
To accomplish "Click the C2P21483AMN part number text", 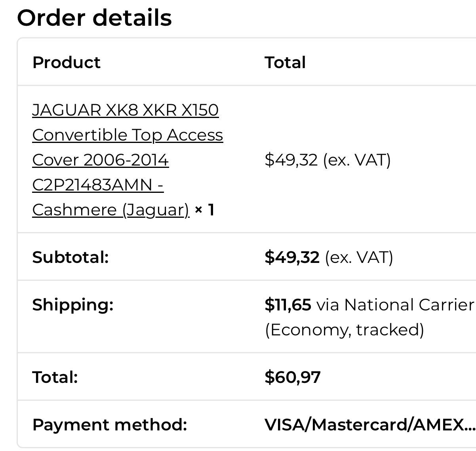I will (92, 185).
